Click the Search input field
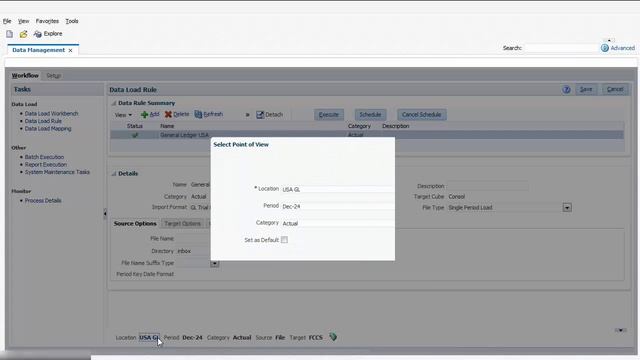This screenshot has height=360, width=640. [x=560, y=48]
